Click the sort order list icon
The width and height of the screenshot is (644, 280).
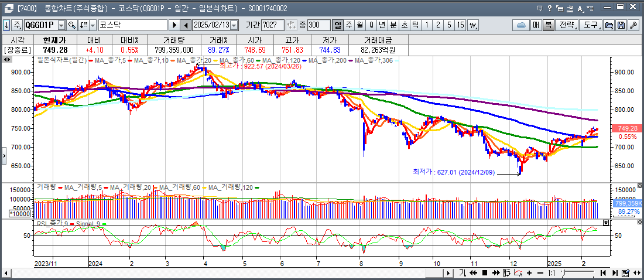tap(83, 25)
